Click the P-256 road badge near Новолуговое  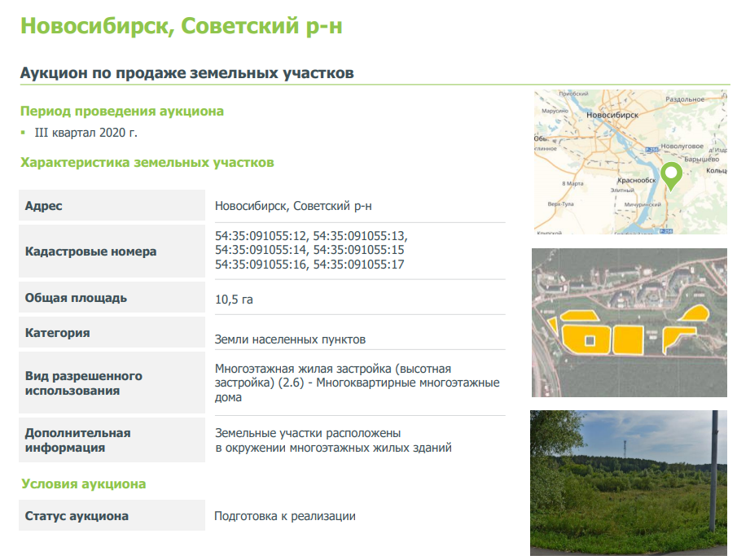click(x=651, y=151)
